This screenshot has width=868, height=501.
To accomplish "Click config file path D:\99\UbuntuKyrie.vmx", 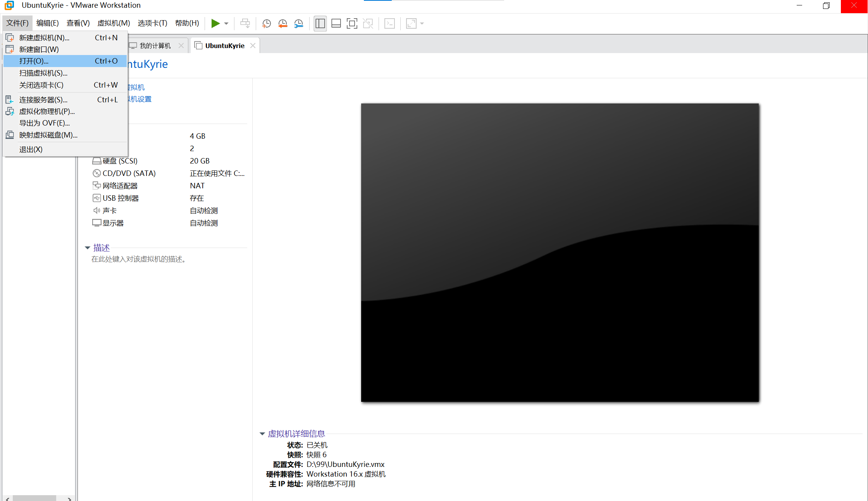I will (346, 464).
